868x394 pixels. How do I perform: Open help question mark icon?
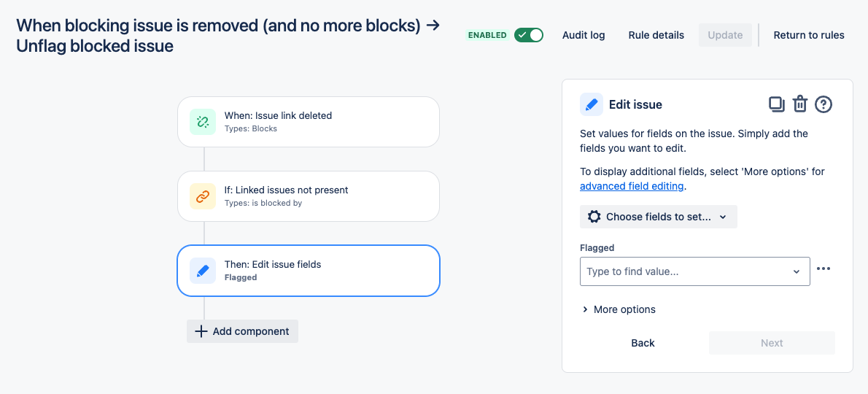pos(824,104)
